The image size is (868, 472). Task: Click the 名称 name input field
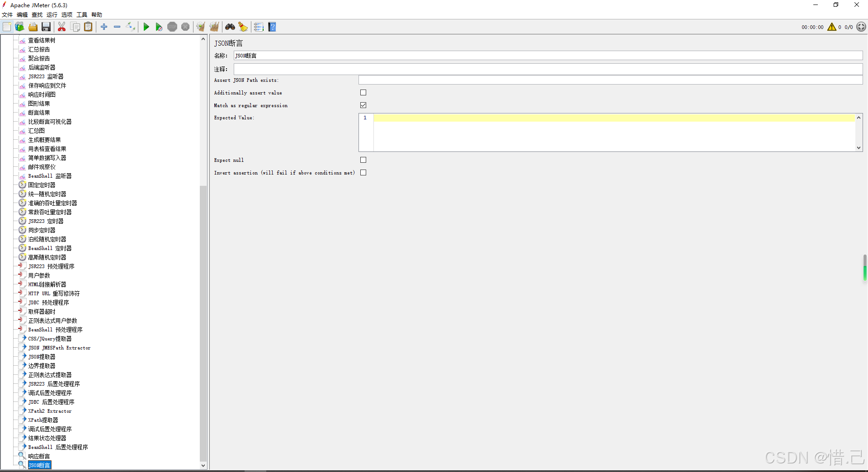click(548, 56)
